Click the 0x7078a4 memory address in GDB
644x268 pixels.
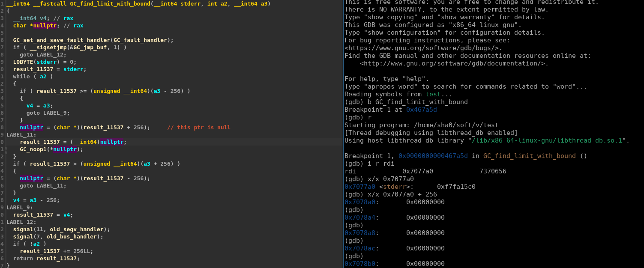(x=360, y=217)
